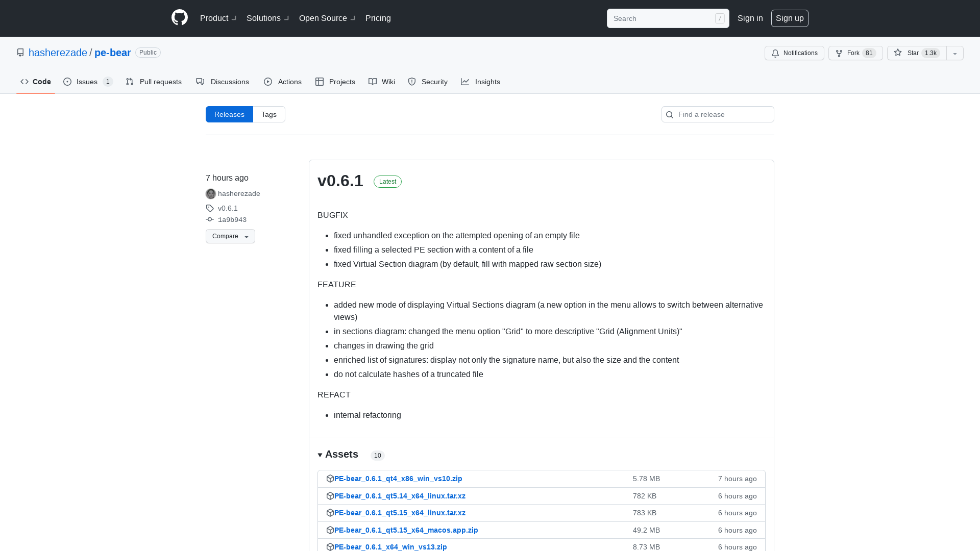Click the magnifier icon in Find a release

pyautogui.click(x=670, y=115)
